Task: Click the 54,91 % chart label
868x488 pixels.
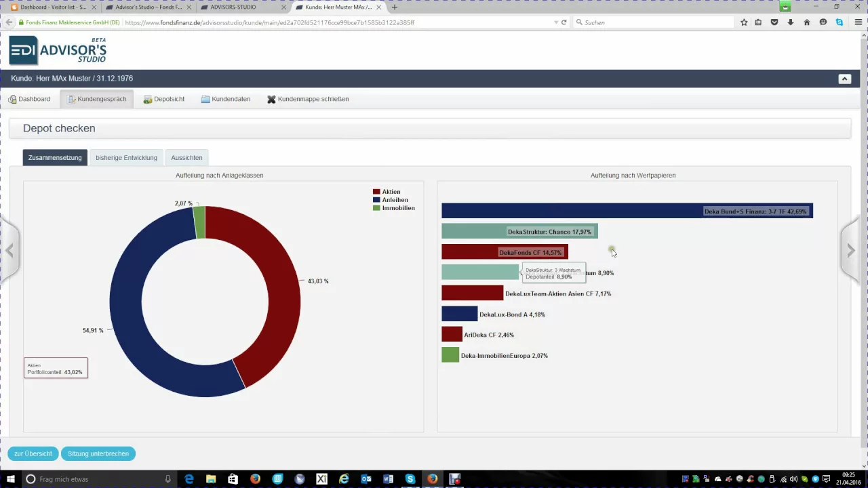Action: (x=93, y=331)
